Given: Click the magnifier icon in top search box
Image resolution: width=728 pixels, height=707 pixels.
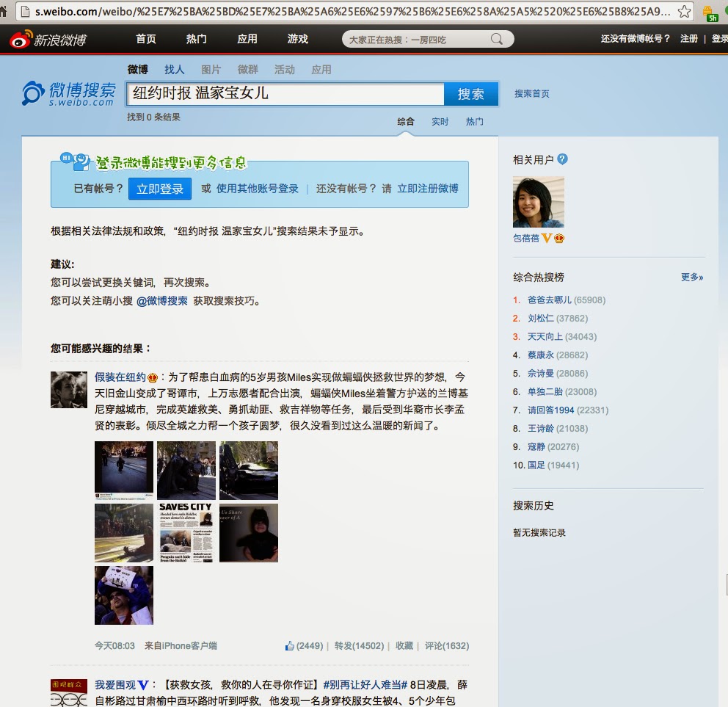Looking at the screenshot, I should point(496,39).
